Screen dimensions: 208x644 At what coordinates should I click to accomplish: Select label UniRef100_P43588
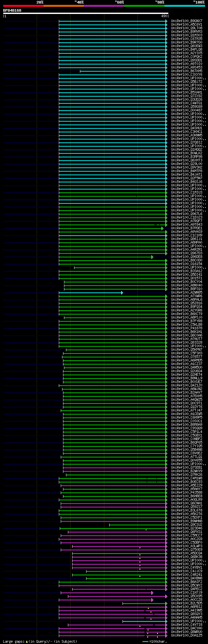pyautogui.click(x=187, y=493)
